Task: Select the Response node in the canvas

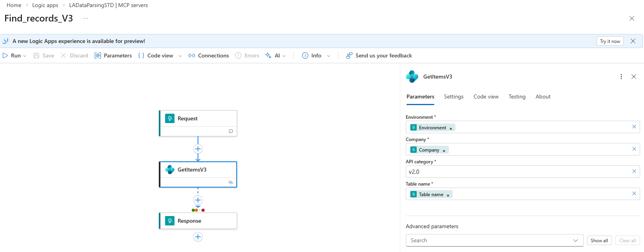Action: pyautogui.click(x=198, y=221)
